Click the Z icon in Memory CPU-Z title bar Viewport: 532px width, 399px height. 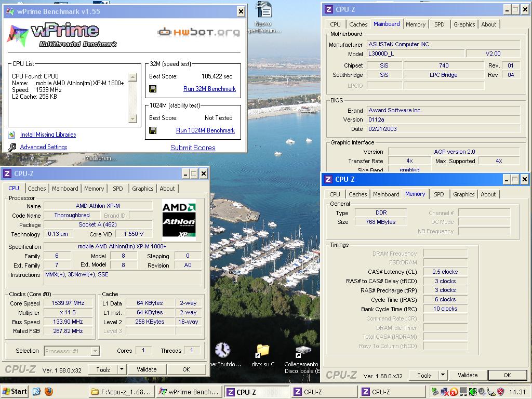(328, 179)
